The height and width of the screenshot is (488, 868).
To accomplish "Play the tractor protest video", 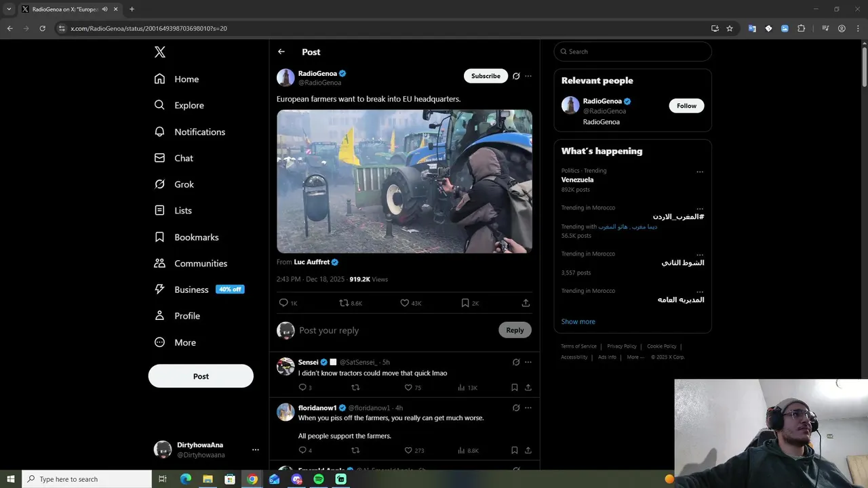I will [x=404, y=181].
